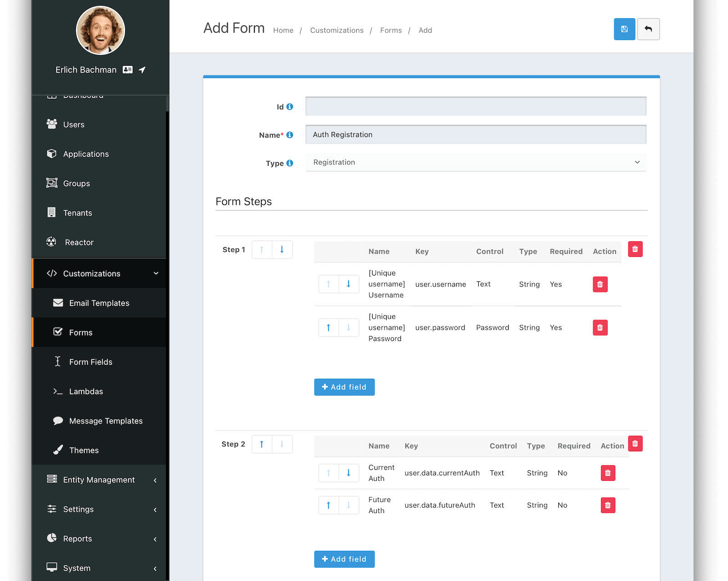
Task: Click the Id field info icon
Action: point(290,107)
